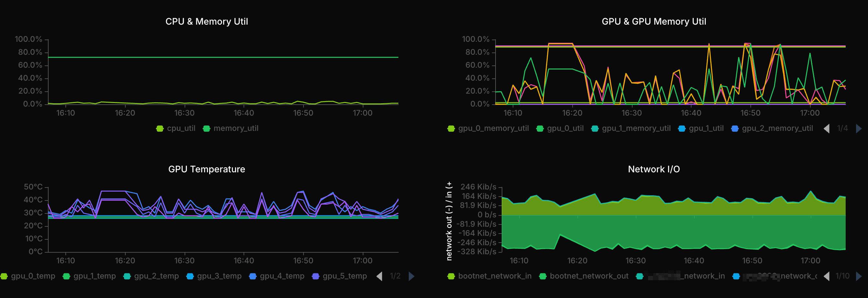
Task: Click the flat memory_util line in CPU chart
Action: [x=223, y=57]
